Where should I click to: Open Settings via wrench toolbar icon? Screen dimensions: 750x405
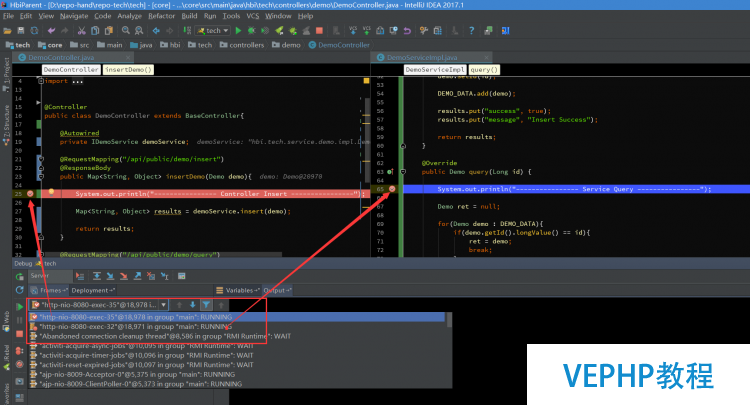click(x=424, y=31)
